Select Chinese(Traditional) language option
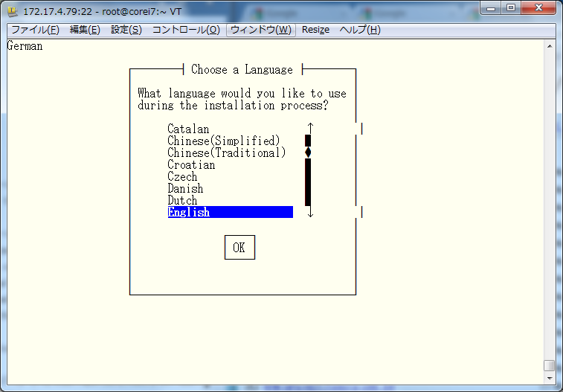The width and height of the screenshot is (563, 392). (226, 153)
